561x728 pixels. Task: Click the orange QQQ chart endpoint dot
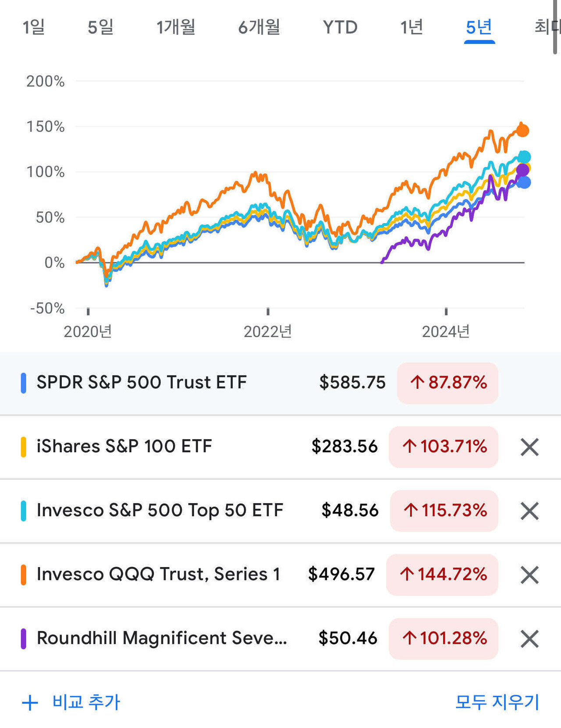pos(522,130)
